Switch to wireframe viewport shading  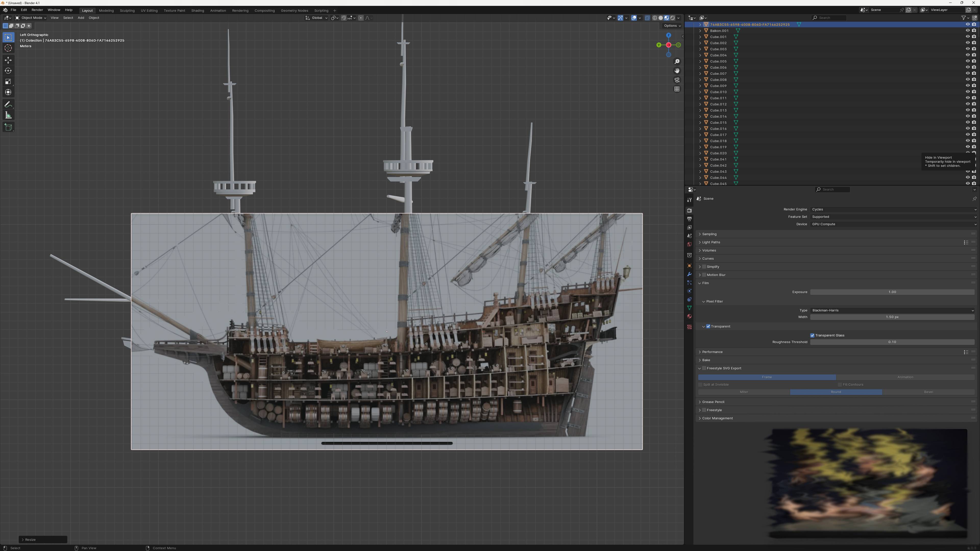[655, 18]
